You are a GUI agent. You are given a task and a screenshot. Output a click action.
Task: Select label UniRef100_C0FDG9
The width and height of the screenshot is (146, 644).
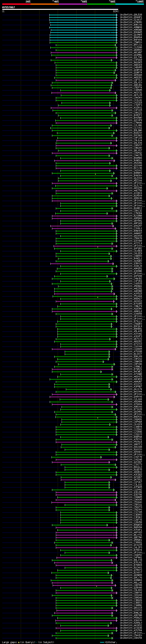[x=131, y=60]
